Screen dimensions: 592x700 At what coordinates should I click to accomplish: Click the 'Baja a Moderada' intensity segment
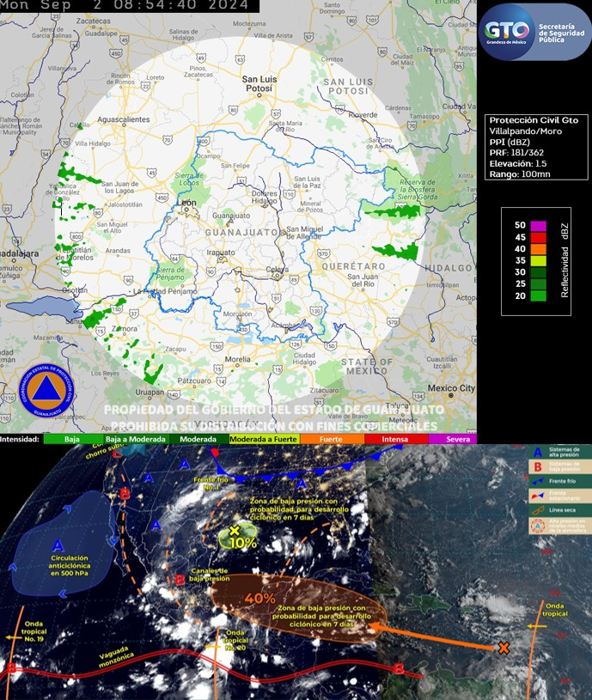pyautogui.click(x=136, y=439)
